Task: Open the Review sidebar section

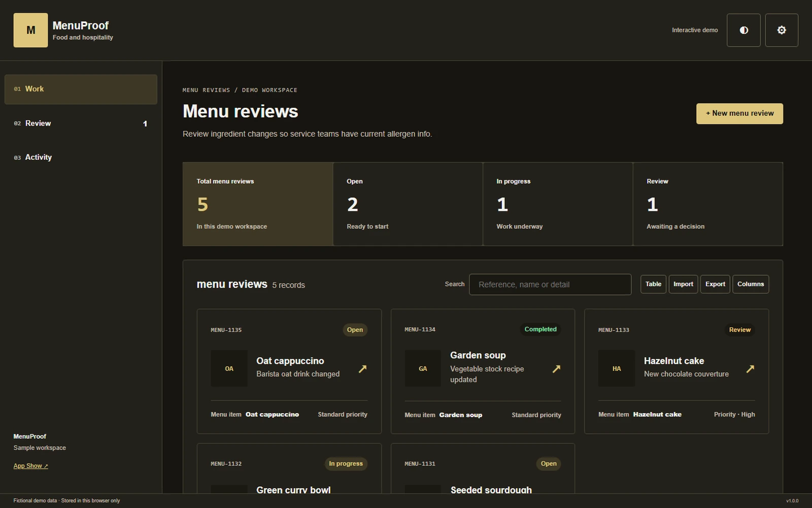Action: [x=81, y=123]
